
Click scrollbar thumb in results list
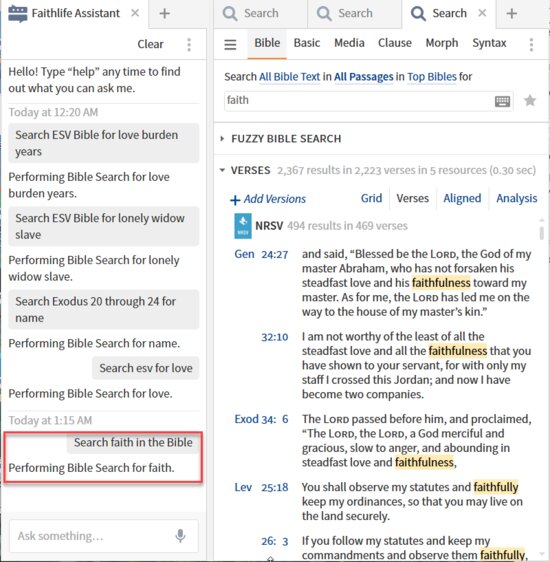541,233
